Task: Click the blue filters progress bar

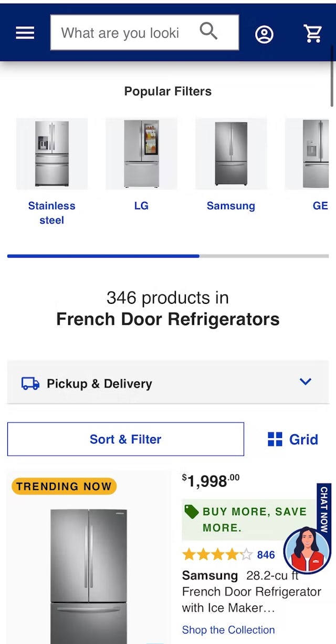Action: pos(103,256)
